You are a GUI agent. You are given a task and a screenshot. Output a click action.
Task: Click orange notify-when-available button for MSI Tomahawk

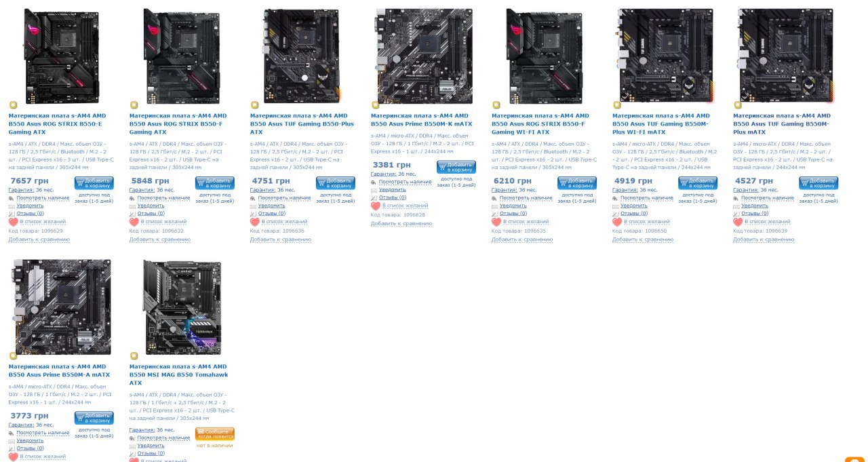(x=215, y=434)
